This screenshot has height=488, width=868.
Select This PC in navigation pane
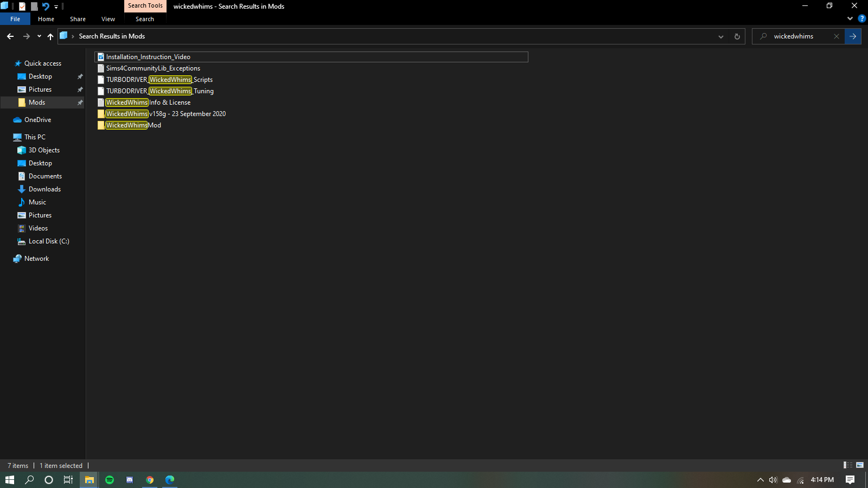[35, 137]
